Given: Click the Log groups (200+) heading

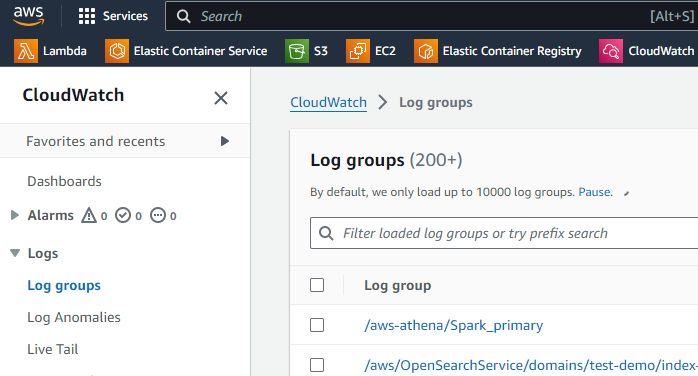Looking at the screenshot, I should coord(386,160).
